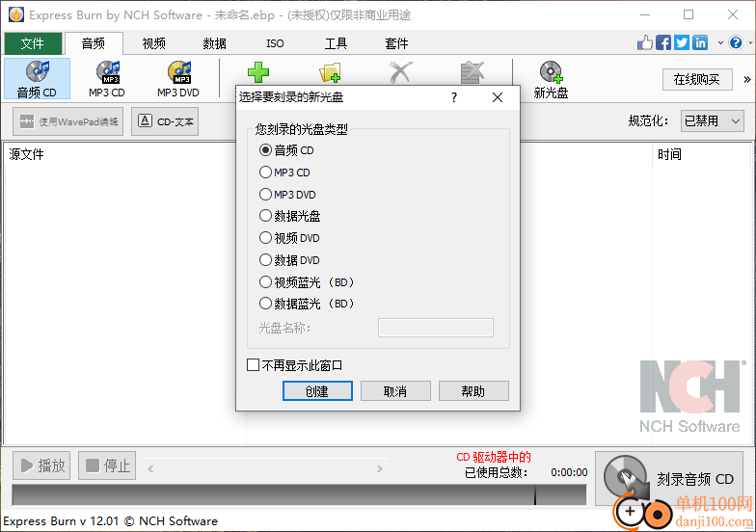Open the 文件 menu
756x532 pixels.
[x=33, y=43]
